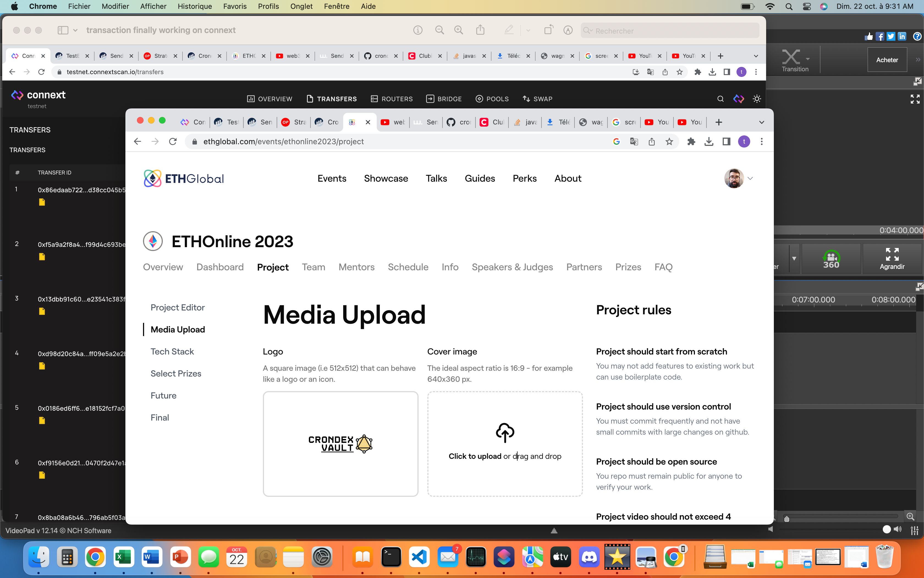Open SWAP in Connext navigation

point(537,99)
